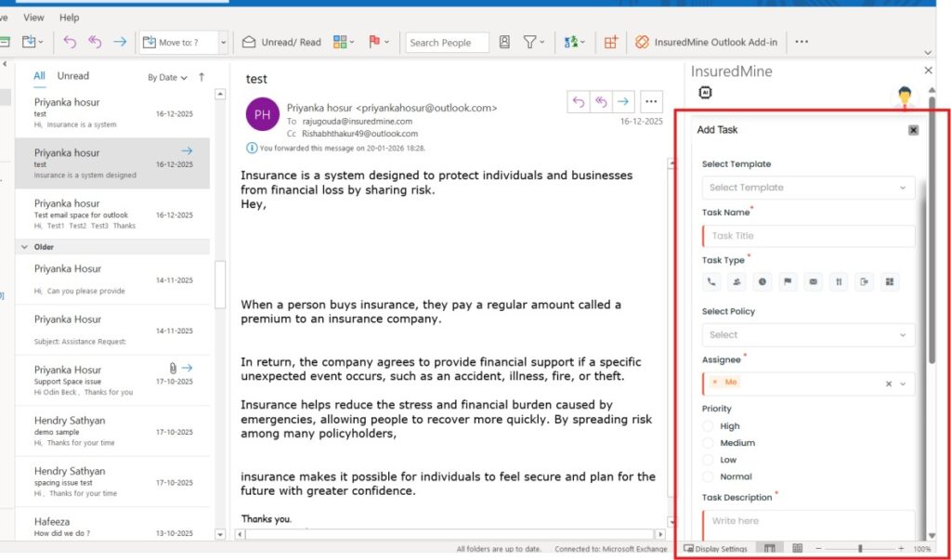The height and width of the screenshot is (560, 951).
Task: Choose the email envelope task type icon
Action: point(814,281)
